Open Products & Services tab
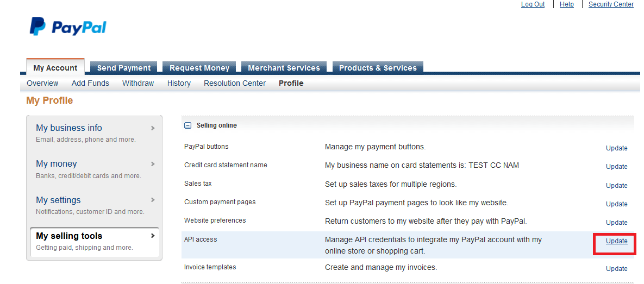644x284 pixels. 378,68
